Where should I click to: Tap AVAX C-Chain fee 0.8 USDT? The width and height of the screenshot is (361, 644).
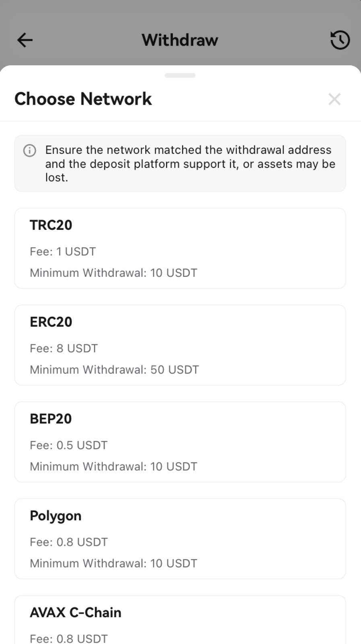(x=69, y=638)
